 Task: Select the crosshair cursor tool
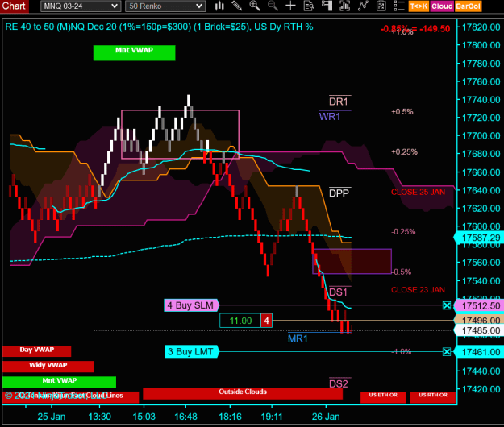pos(290,6)
